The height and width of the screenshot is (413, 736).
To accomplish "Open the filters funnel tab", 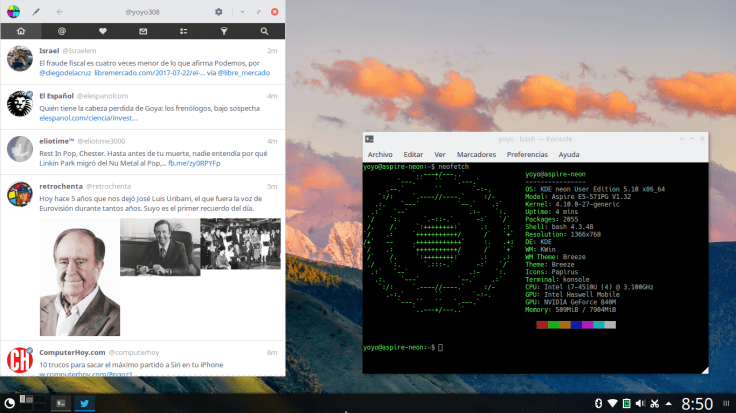I will [223, 31].
